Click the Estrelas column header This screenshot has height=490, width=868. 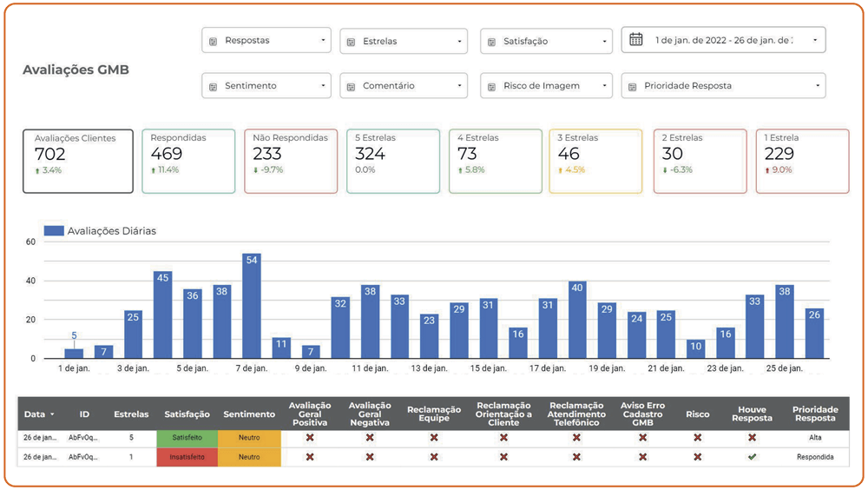coord(131,414)
